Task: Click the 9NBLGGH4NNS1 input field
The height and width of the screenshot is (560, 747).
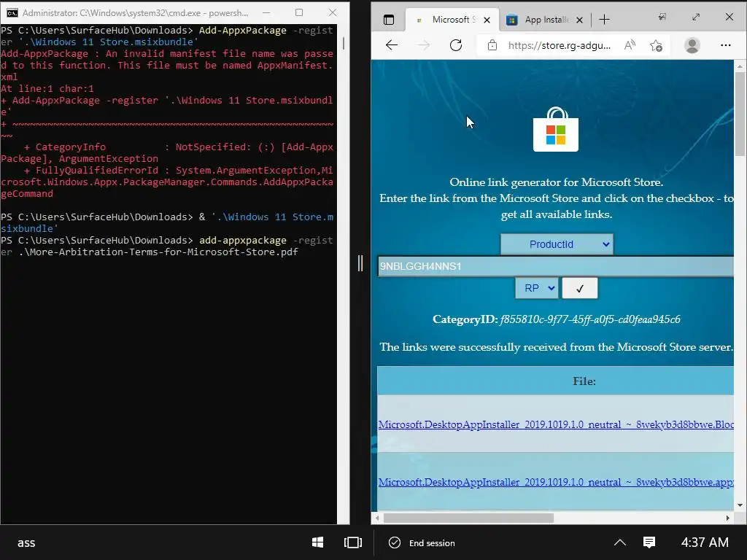Action: tap(555, 266)
